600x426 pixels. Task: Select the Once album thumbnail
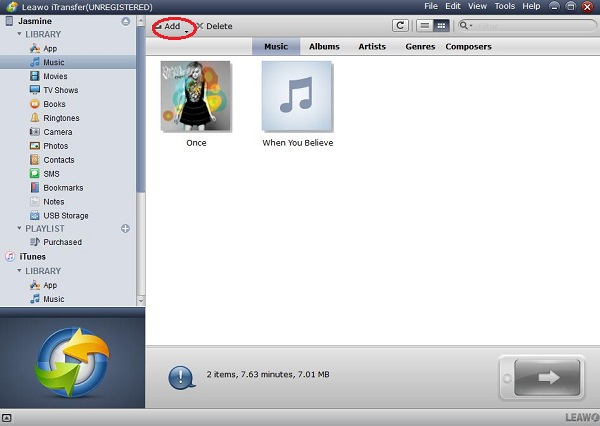tap(196, 96)
